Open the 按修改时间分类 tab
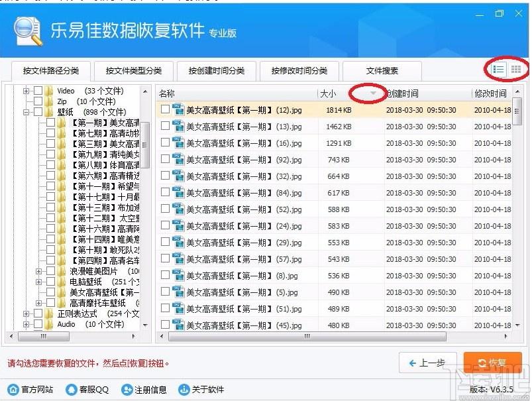This screenshot has width=532, height=401. [x=299, y=71]
